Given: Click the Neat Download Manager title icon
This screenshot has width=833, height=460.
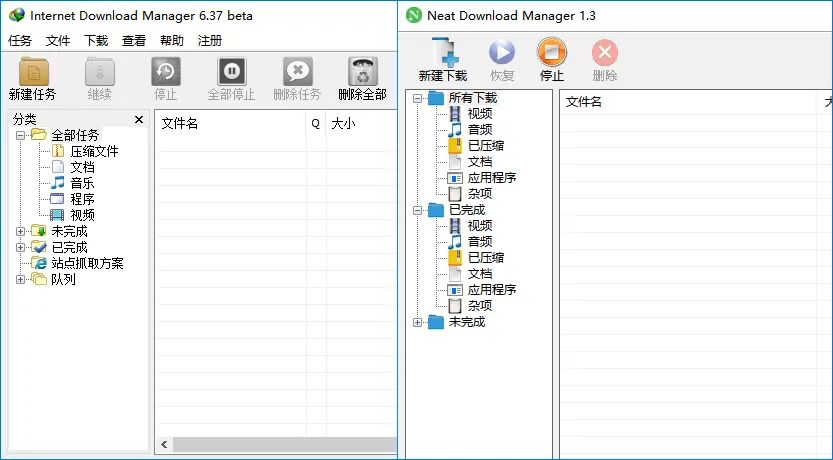Looking at the screenshot, I should (x=413, y=15).
